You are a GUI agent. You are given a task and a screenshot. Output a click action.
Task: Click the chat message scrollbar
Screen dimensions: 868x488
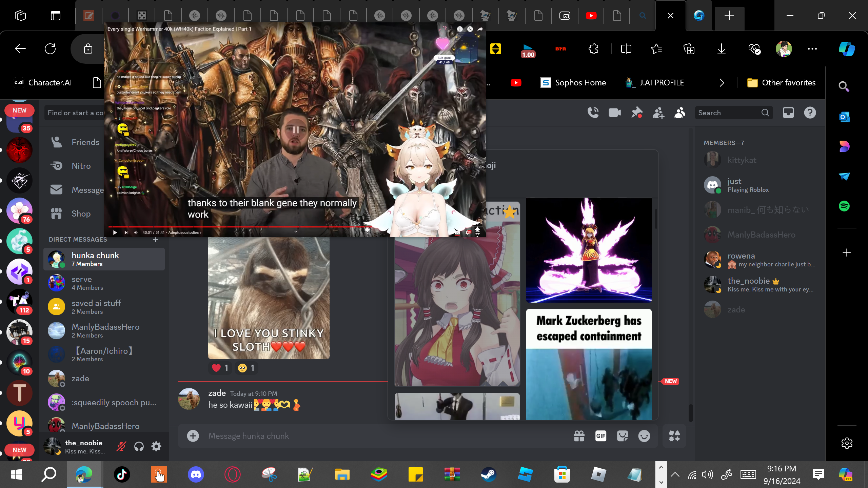click(x=691, y=413)
